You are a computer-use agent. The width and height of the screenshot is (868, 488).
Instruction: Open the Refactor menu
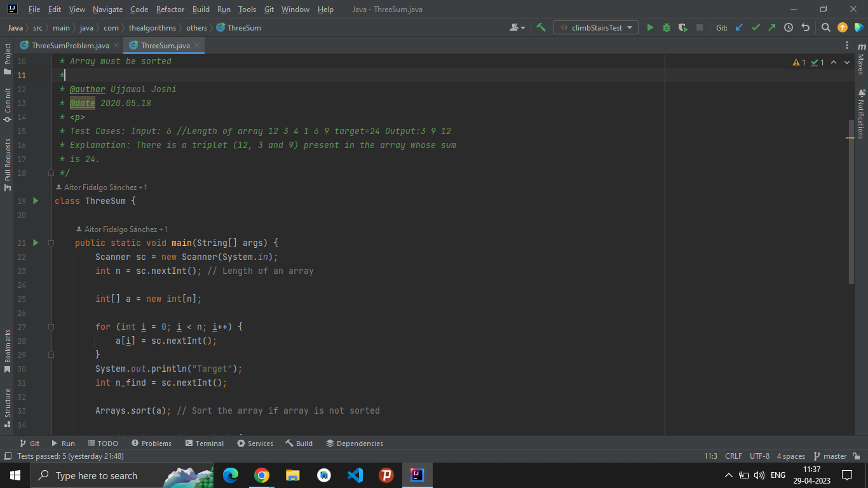point(170,10)
